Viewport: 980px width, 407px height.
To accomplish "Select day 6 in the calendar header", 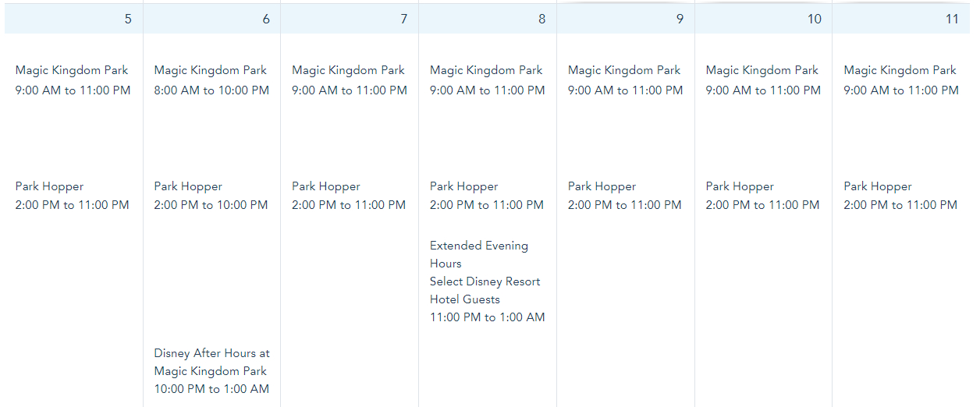I will tap(266, 19).
